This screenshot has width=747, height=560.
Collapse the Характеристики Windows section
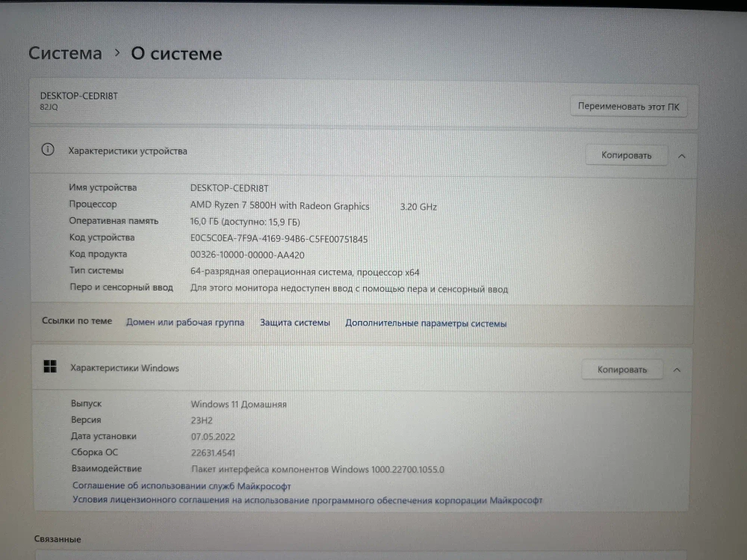(x=677, y=369)
